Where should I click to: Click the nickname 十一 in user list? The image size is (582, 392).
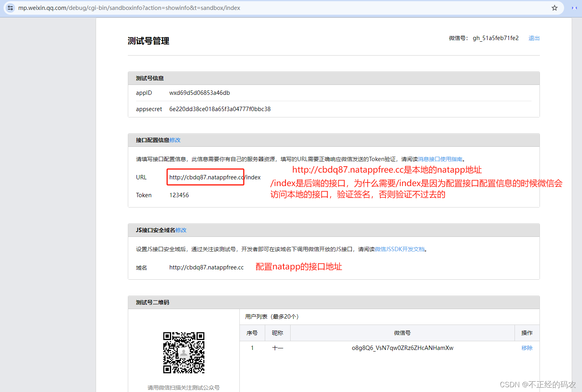point(278,348)
